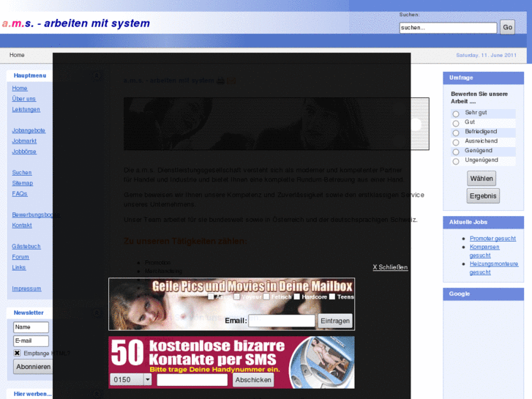Image resolution: width=532 pixels, height=399 pixels.
Task: Open the 'FAQs' menu link
Action: tap(20, 193)
